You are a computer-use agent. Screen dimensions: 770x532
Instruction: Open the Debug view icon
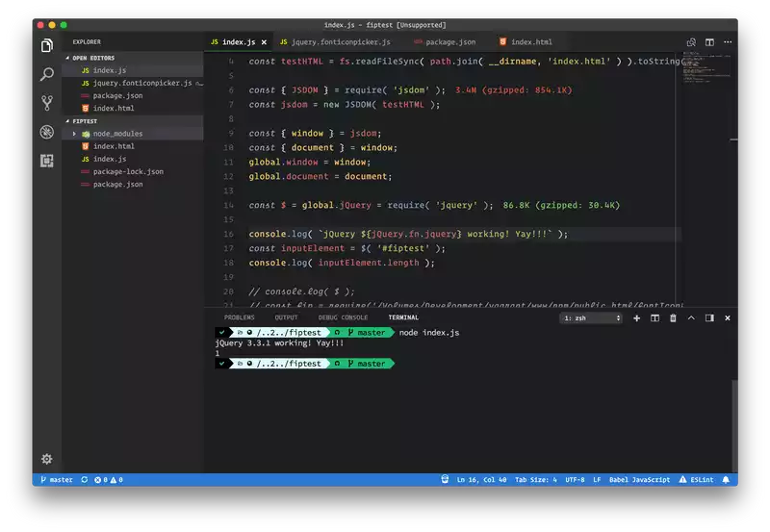[46, 132]
